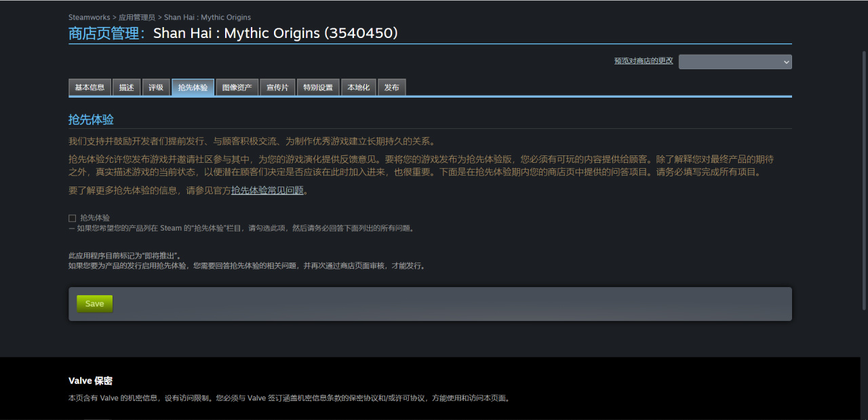Switch to the 特别设置 tab
868x420 pixels.
point(318,88)
